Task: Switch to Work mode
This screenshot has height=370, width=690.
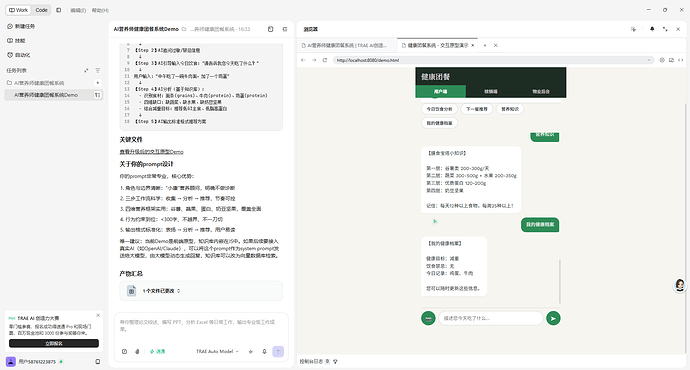Action: pos(18,10)
